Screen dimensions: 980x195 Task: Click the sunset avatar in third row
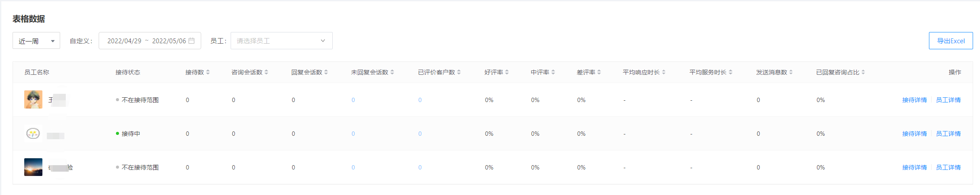pos(33,167)
